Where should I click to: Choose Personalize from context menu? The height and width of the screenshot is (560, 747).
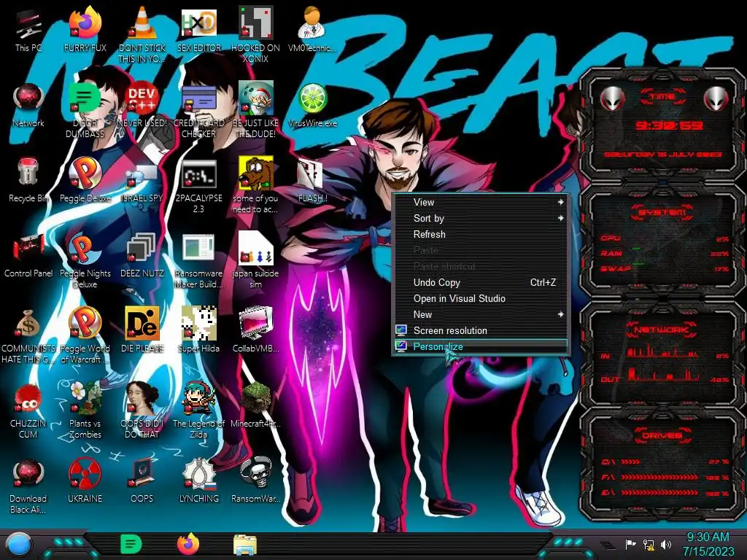(481, 346)
